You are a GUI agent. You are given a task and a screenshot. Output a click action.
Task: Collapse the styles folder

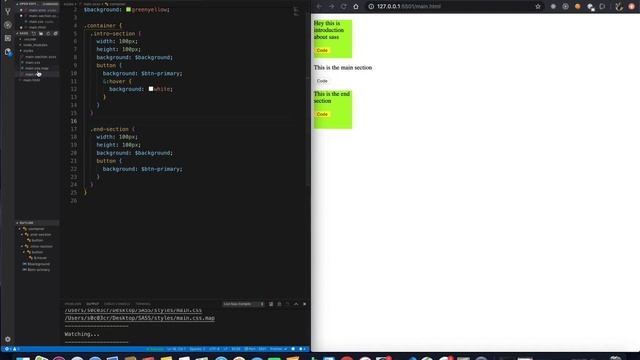pyautogui.click(x=27, y=51)
